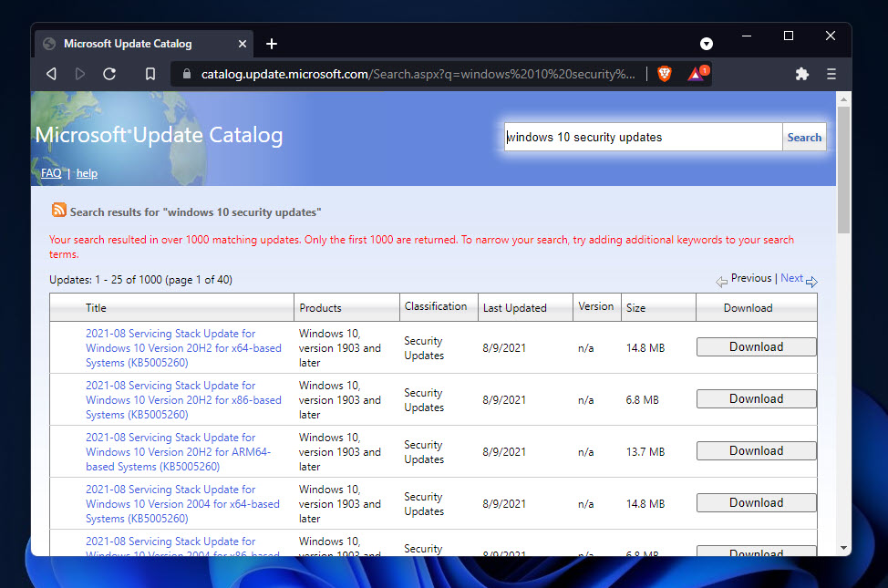The image size is (888, 588).
Task: Open 20H2 x86-based Systems KB5005260 update link
Action: point(183,400)
